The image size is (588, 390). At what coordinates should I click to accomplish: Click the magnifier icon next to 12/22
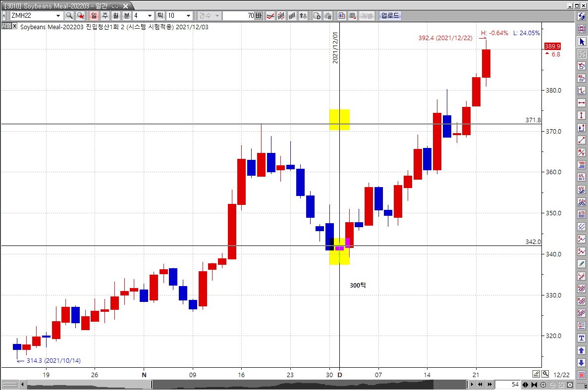click(x=545, y=374)
